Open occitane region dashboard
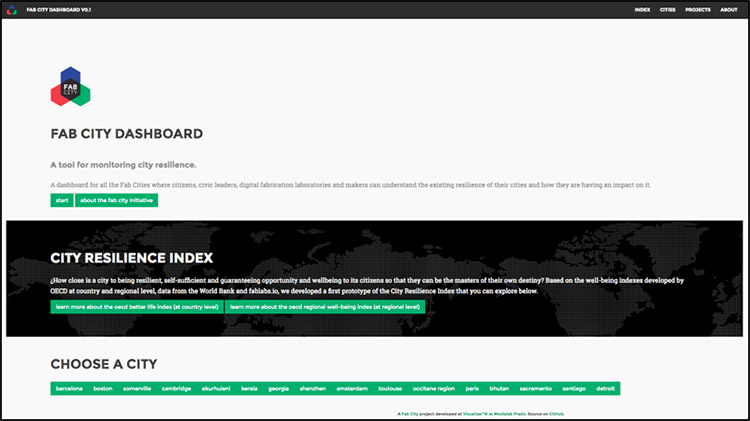The height and width of the screenshot is (421, 750). point(434,388)
